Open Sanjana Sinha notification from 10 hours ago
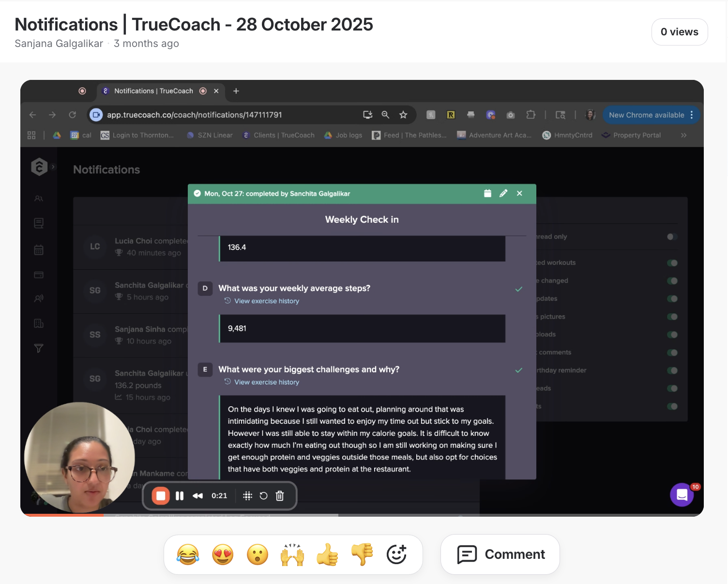Image resolution: width=728 pixels, height=584 pixels. (131, 335)
